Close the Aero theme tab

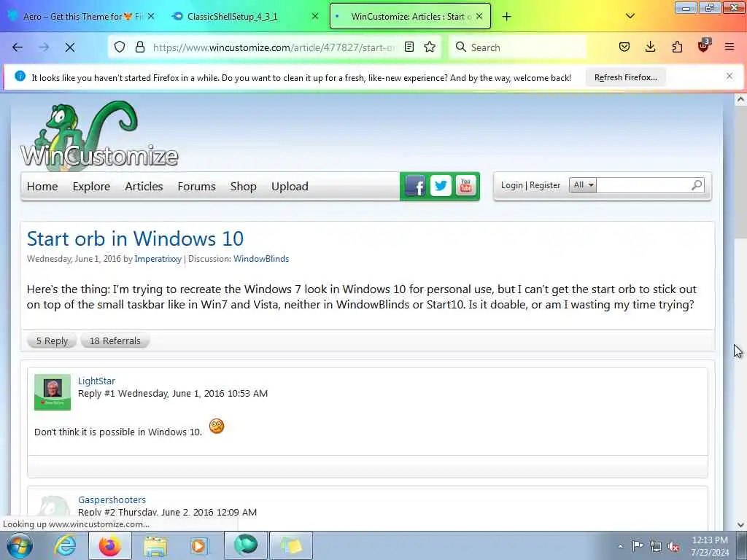click(x=150, y=16)
